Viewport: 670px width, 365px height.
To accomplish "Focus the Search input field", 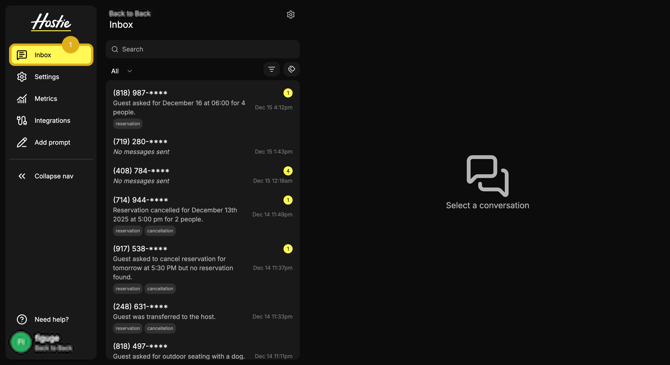I will tap(203, 49).
